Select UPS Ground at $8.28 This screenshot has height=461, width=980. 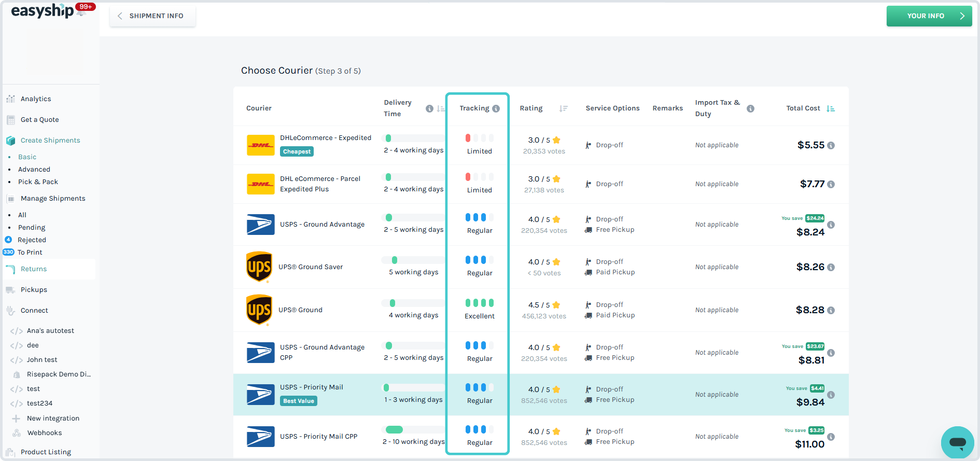click(541, 310)
